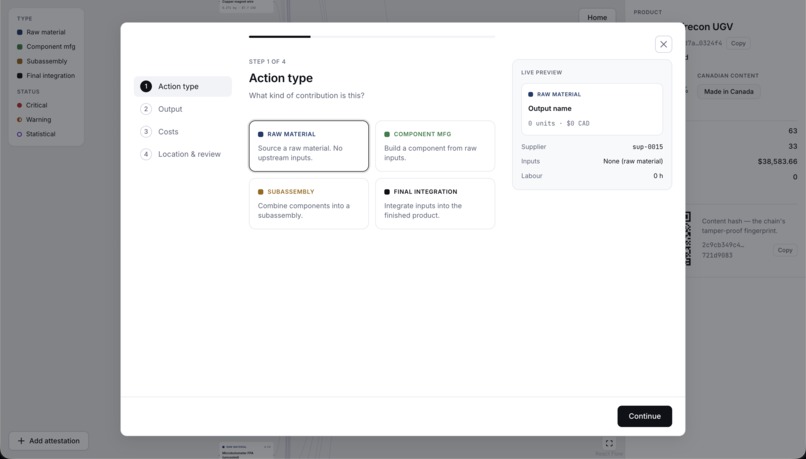Screen dimensions: 806x459
Task: Click the QR code in background panel
Action: click(688, 238)
